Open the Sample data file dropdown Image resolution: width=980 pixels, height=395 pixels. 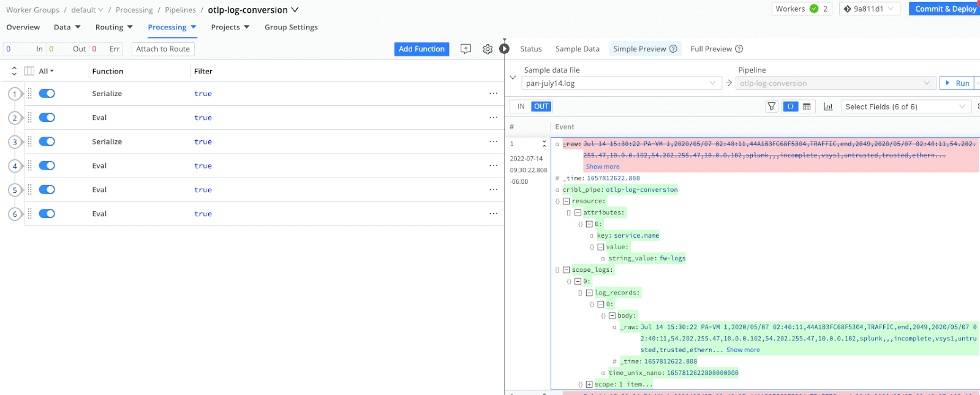621,83
